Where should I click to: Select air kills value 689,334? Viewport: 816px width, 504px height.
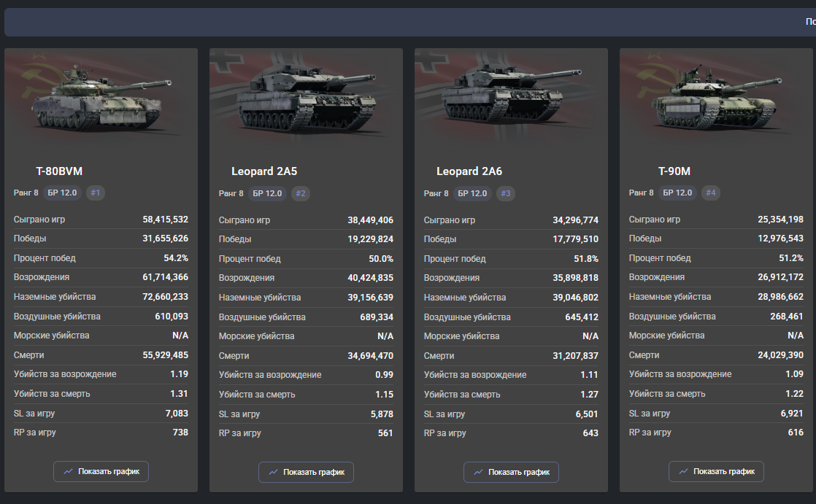pos(377,317)
